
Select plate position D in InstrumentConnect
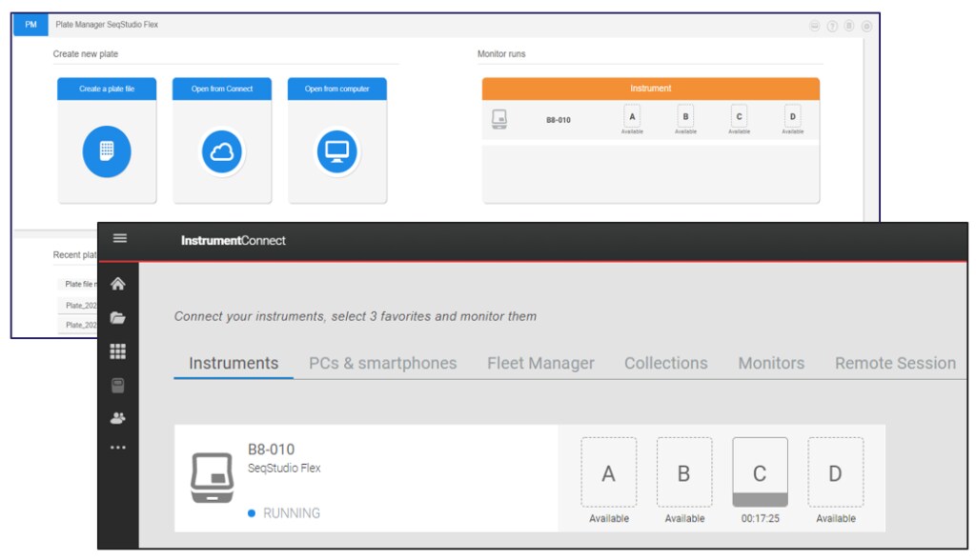point(835,472)
